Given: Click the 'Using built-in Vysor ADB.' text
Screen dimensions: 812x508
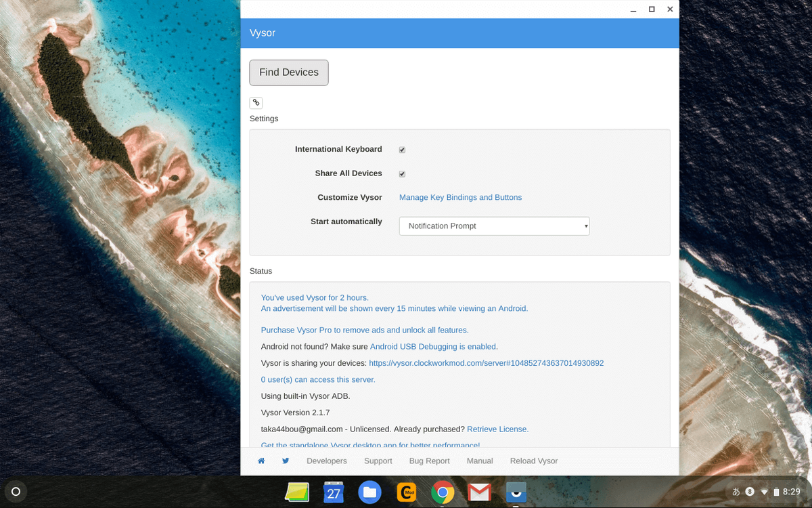Looking at the screenshot, I should [x=306, y=396].
